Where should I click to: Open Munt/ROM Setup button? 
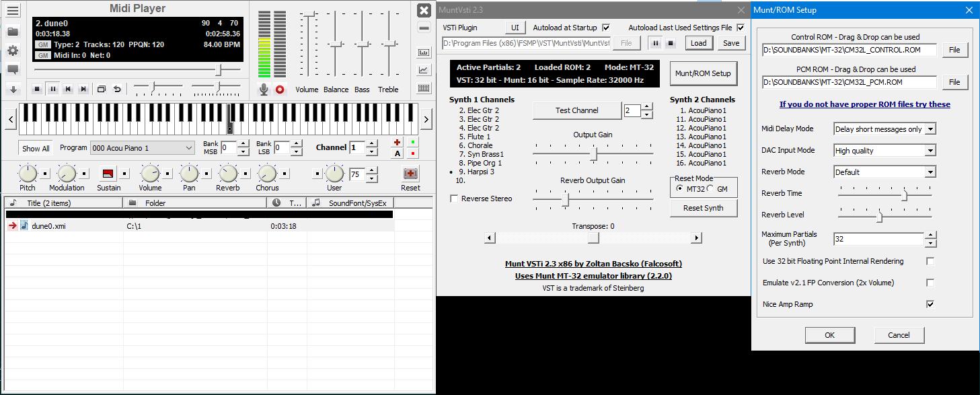(703, 73)
